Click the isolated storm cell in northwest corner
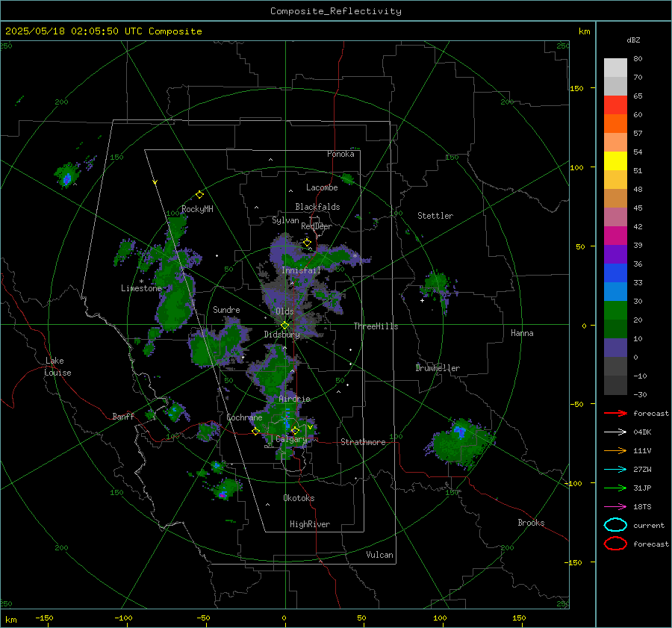 click(x=67, y=175)
